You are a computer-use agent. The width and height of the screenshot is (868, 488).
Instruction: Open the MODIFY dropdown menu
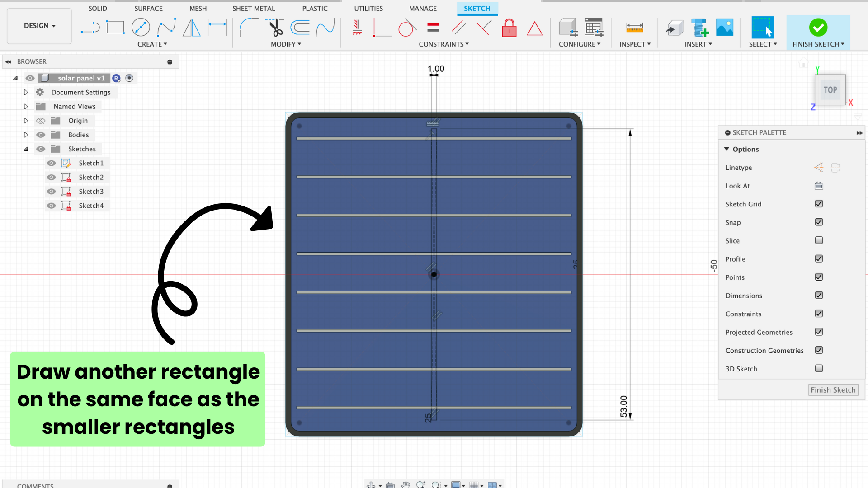pos(286,44)
